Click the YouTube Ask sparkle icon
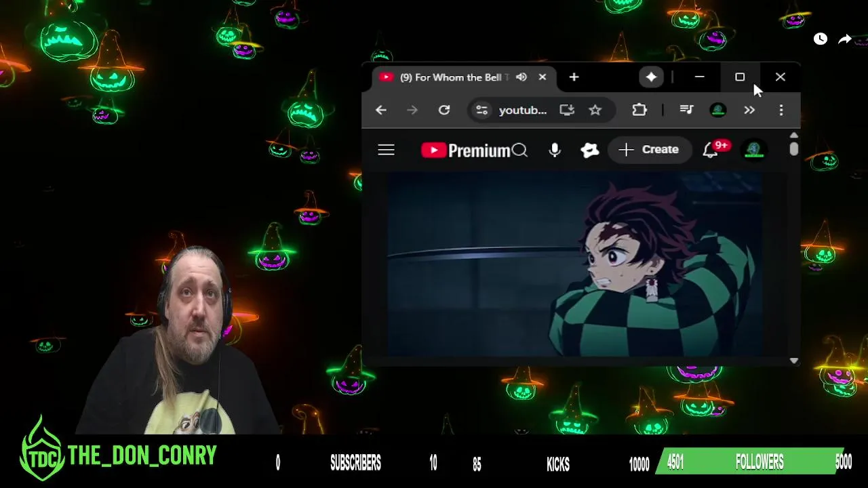868x488 pixels. click(590, 150)
